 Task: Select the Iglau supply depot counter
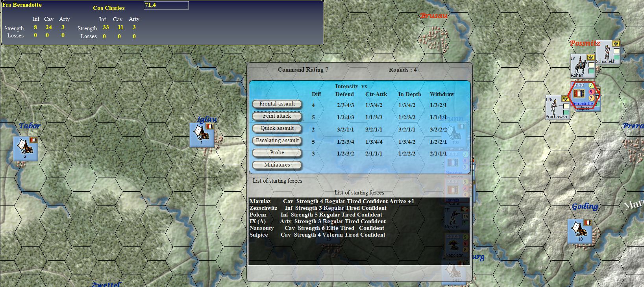click(x=202, y=135)
